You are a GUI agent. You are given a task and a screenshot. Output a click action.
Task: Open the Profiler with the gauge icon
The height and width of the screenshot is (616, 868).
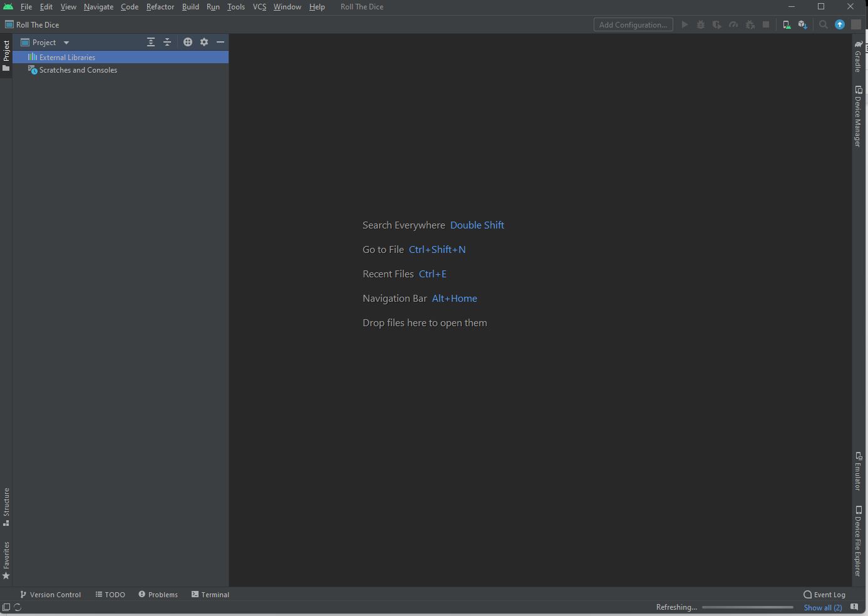click(733, 24)
